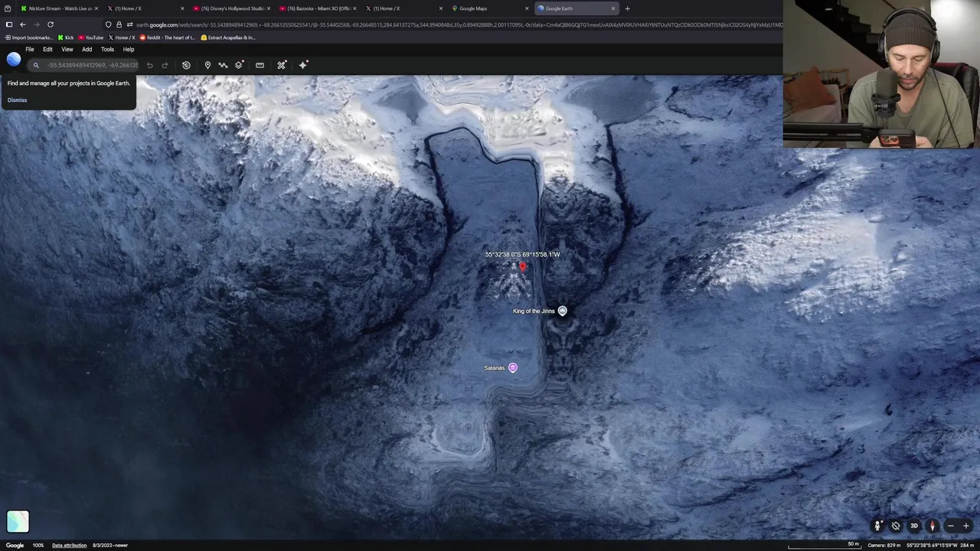Open Kick bookmark
This screenshot has height=551, width=980.
click(x=66, y=37)
